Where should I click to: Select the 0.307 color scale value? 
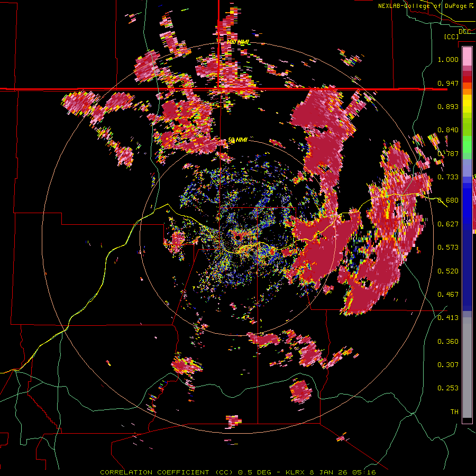(x=448, y=364)
